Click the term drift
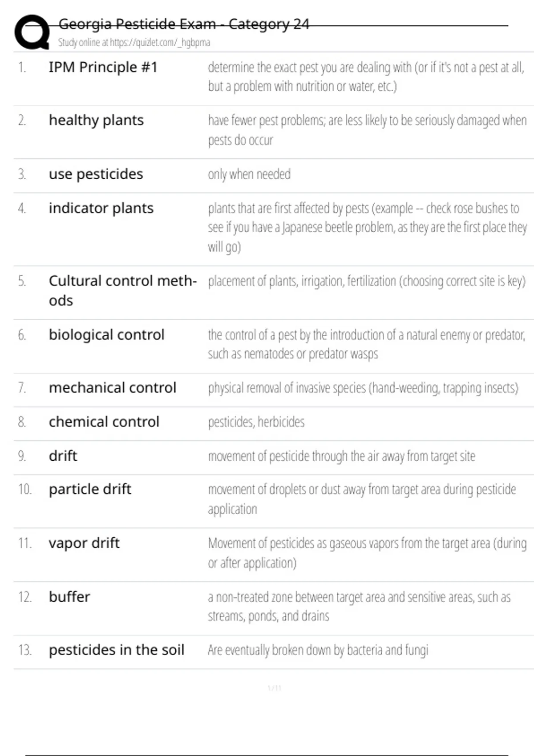Screen dimensions: 534x756 [x=63, y=456]
